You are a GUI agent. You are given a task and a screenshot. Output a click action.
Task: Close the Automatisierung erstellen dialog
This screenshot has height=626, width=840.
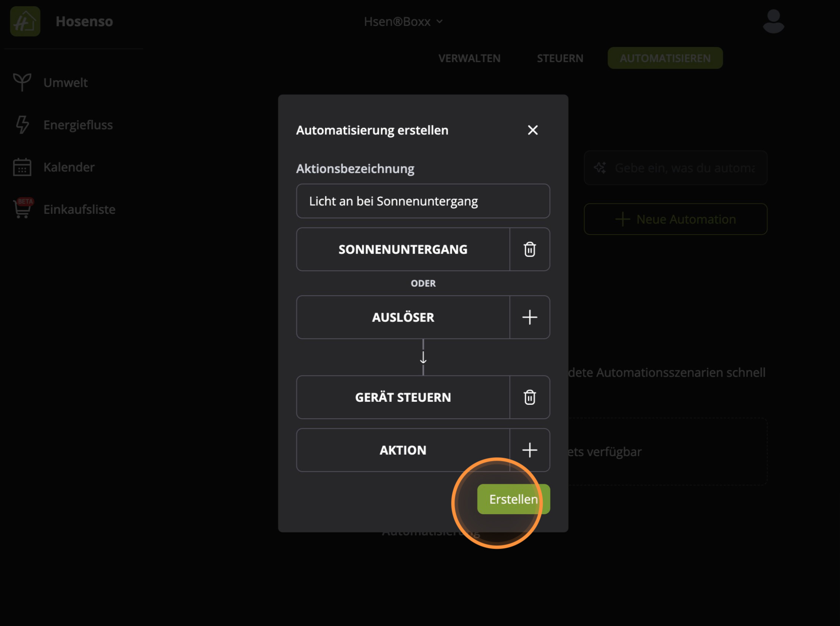point(533,130)
